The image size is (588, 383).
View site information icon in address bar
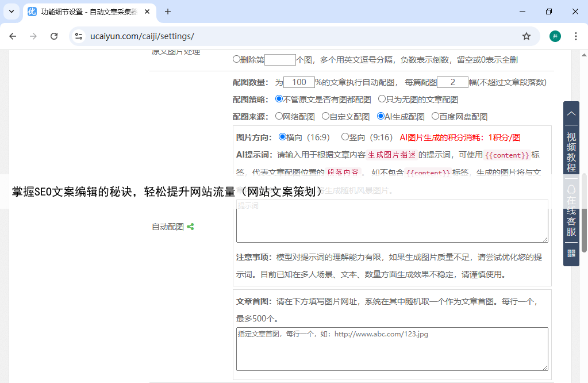click(79, 36)
